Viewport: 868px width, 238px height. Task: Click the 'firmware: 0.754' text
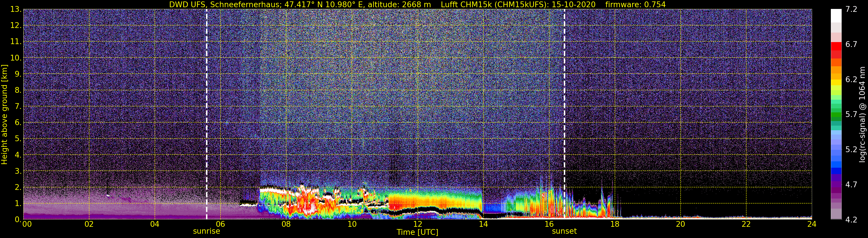636,4
